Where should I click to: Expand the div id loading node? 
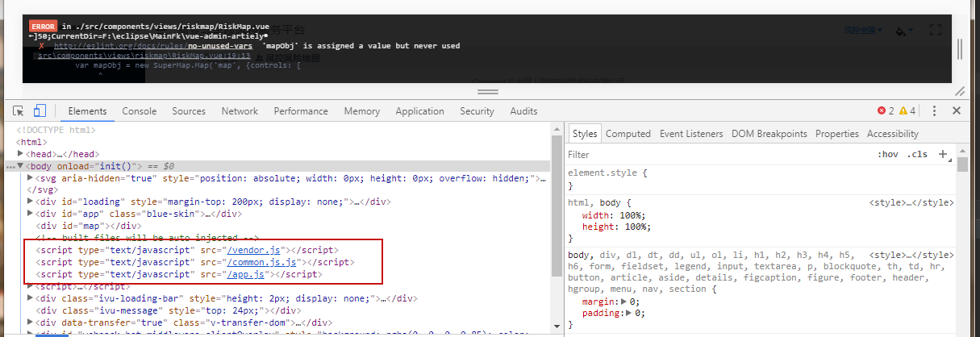pyautogui.click(x=30, y=202)
